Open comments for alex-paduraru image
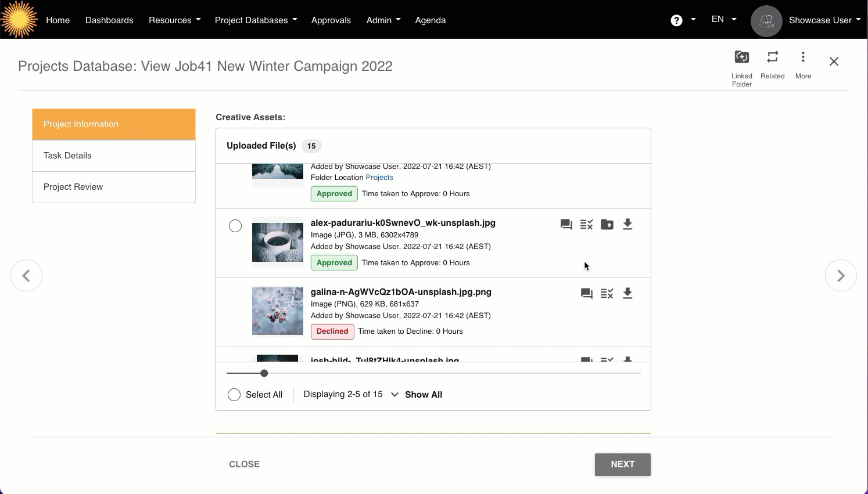Image resolution: width=868 pixels, height=494 pixels. click(566, 225)
